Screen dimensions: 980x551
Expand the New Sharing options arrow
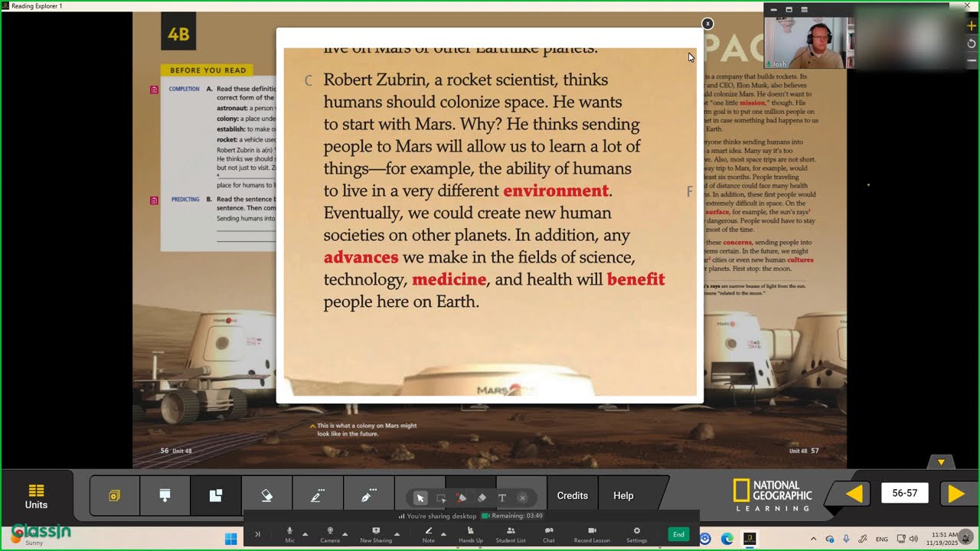[x=397, y=534]
